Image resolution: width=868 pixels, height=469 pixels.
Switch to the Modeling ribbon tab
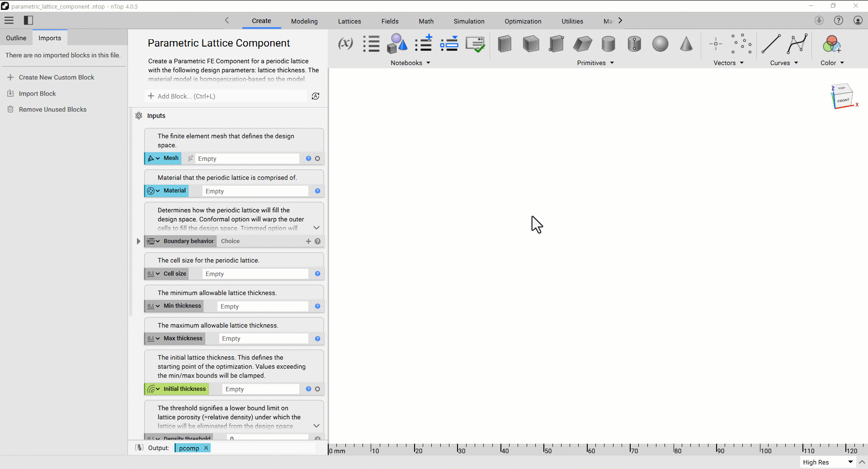[x=304, y=21]
